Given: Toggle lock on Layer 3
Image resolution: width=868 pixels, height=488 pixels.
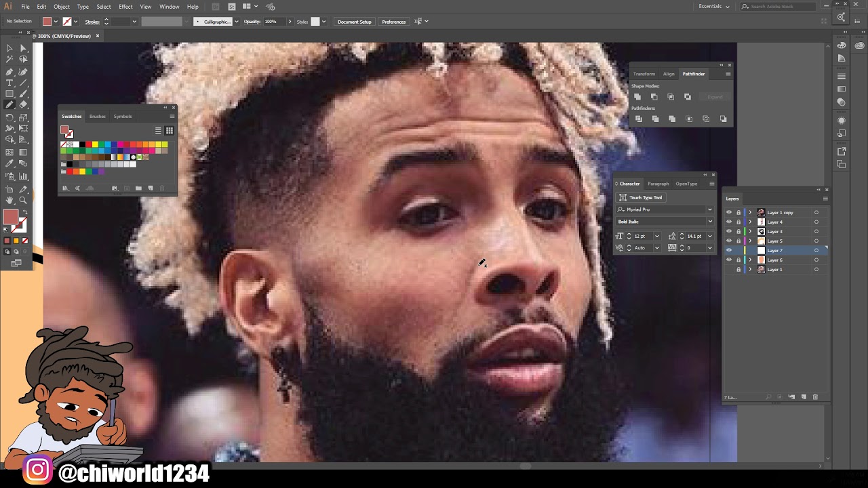Looking at the screenshot, I should [x=738, y=231].
